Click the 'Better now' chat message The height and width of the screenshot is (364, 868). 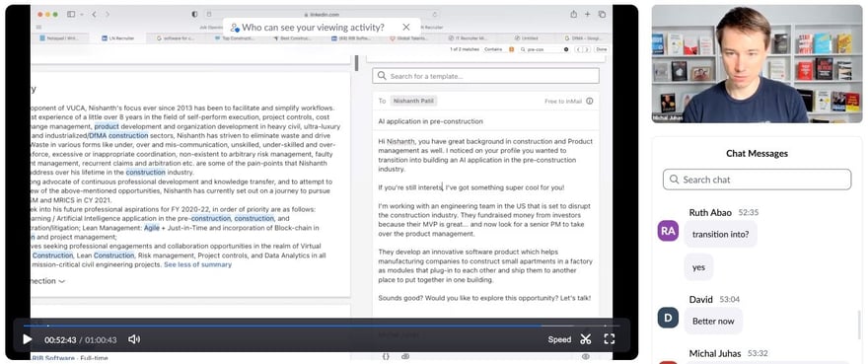coord(713,321)
